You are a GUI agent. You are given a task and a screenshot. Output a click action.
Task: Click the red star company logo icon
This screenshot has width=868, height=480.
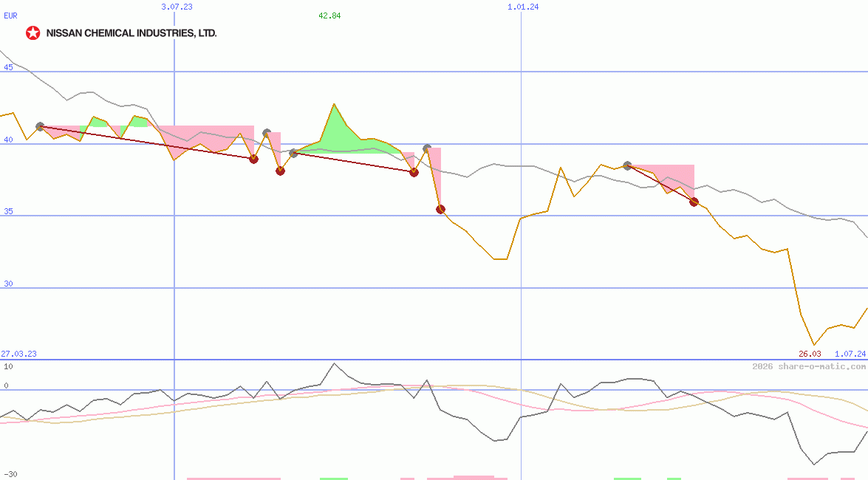click(x=33, y=32)
